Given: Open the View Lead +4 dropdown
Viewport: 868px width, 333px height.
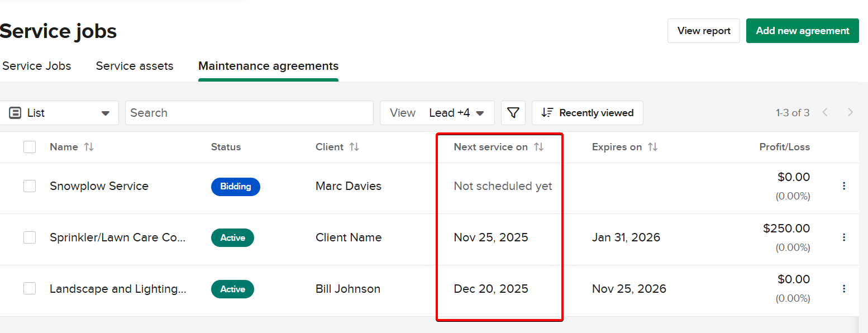Looking at the screenshot, I should tap(437, 113).
